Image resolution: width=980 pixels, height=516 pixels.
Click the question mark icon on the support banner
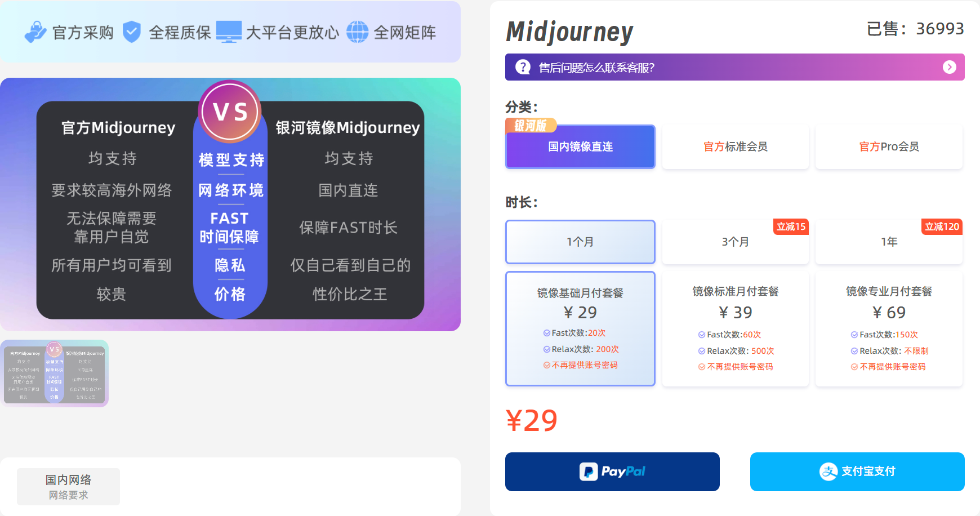pos(523,67)
